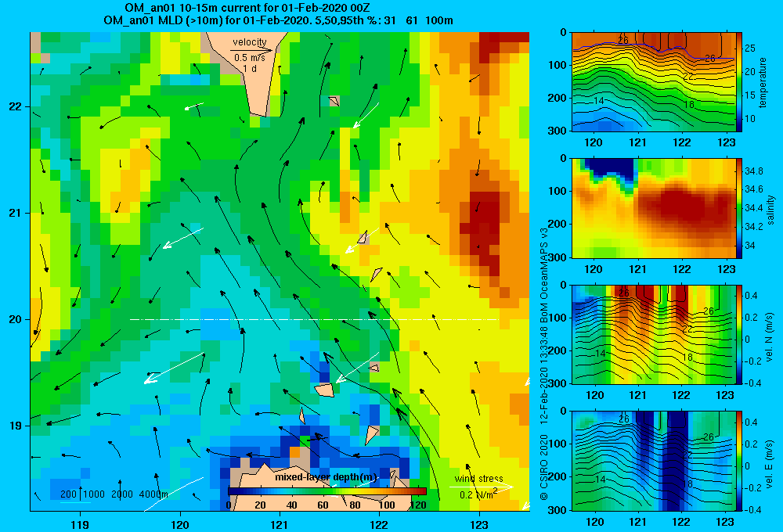Click the MLD percentile title line ending "31 61 100m"

point(278,20)
